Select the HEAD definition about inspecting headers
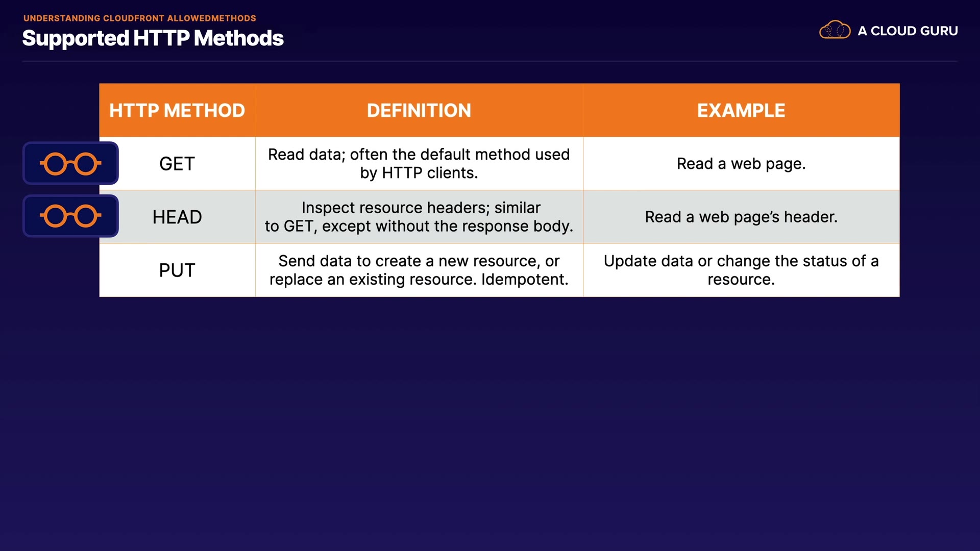The width and height of the screenshot is (980, 551). (x=419, y=217)
